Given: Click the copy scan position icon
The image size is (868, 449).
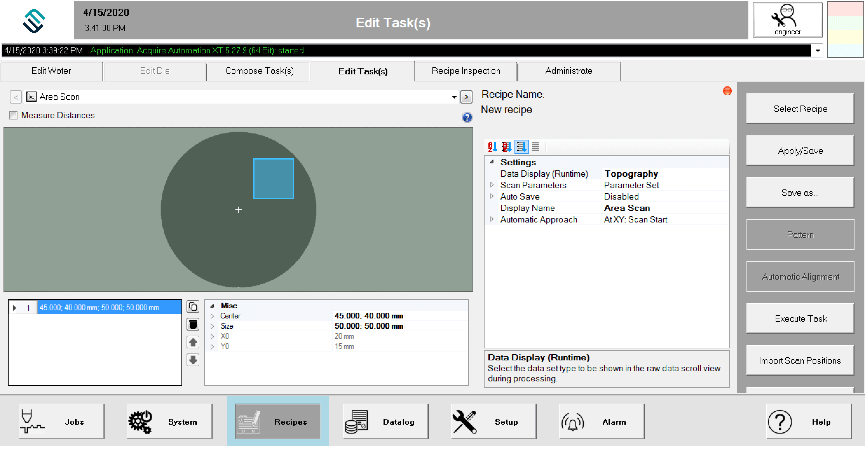Looking at the screenshot, I should click(x=193, y=307).
